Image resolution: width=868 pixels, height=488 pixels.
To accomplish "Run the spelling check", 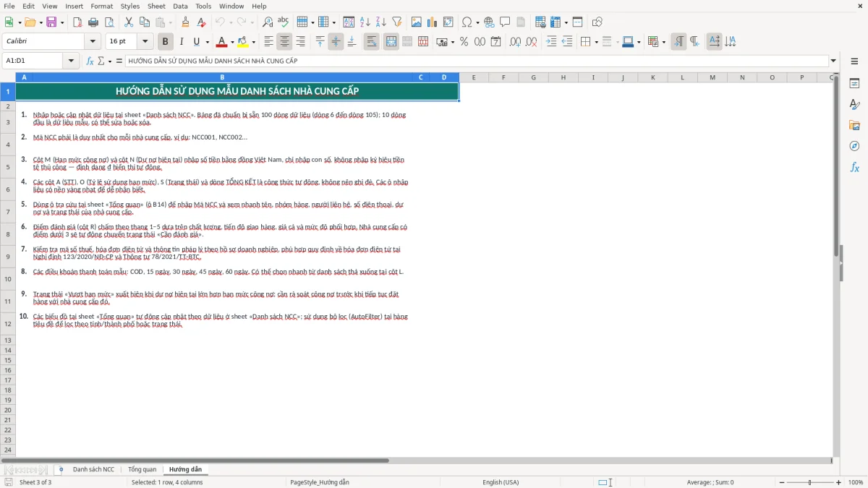I will [284, 22].
